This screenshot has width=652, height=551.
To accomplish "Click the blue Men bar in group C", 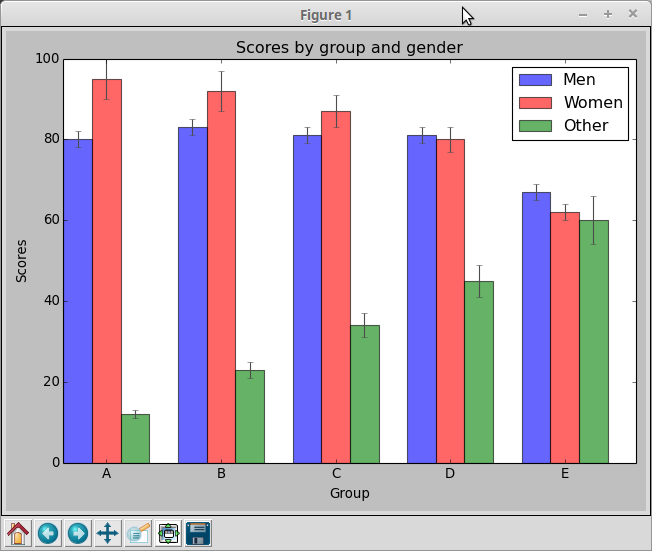I will click(307, 300).
